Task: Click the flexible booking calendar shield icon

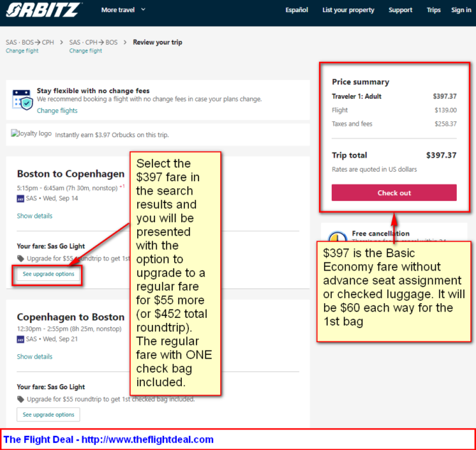Action: point(22,100)
